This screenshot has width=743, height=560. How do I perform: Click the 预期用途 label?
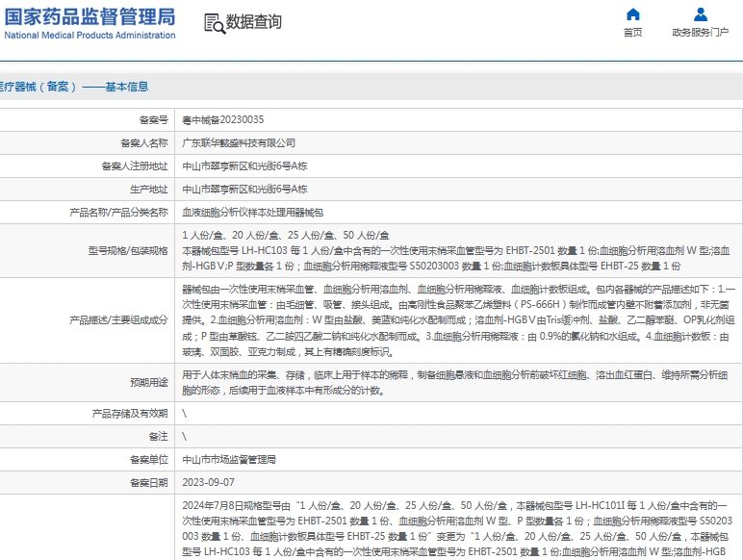[149, 383]
